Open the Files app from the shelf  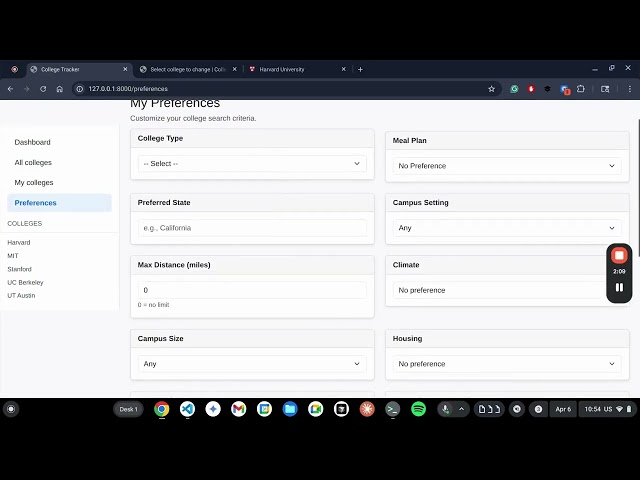[290, 409]
